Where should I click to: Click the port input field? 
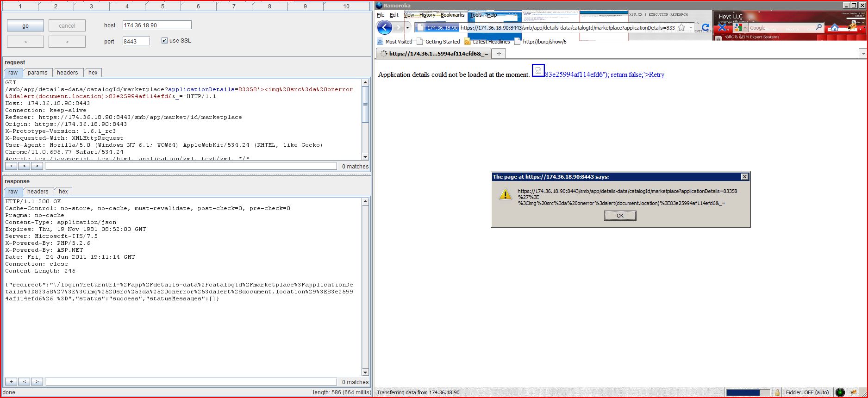point(136,41)
